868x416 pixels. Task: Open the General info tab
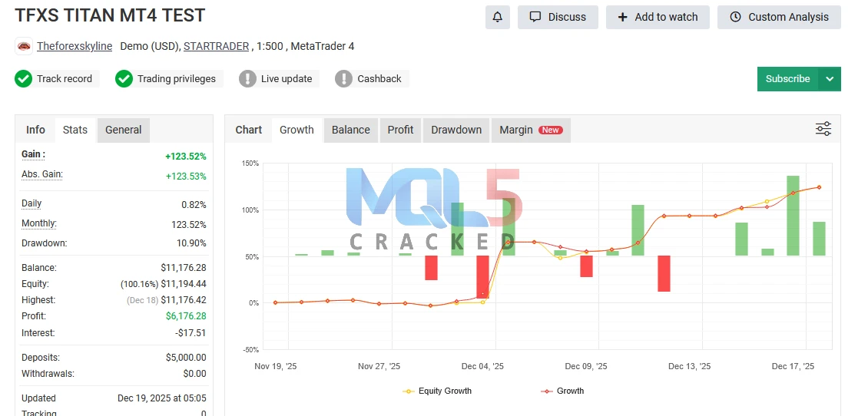click(123, 130)
